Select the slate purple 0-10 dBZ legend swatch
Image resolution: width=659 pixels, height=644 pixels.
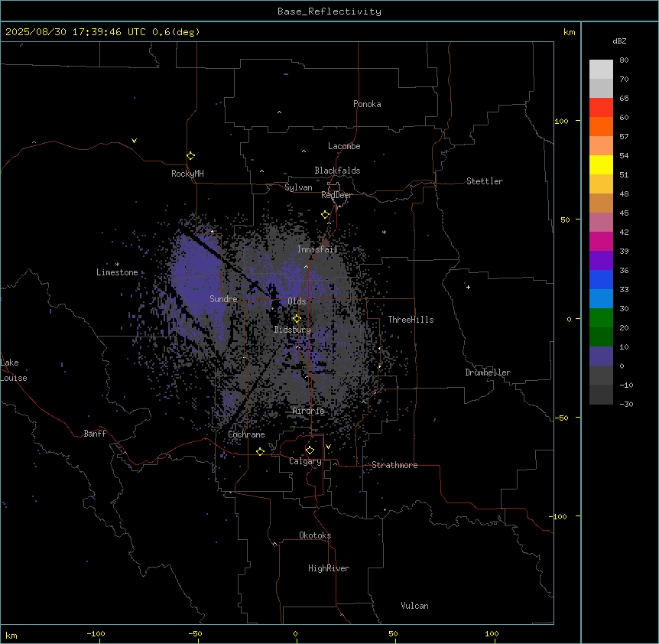pyautogui.click(x=601, y=356)
